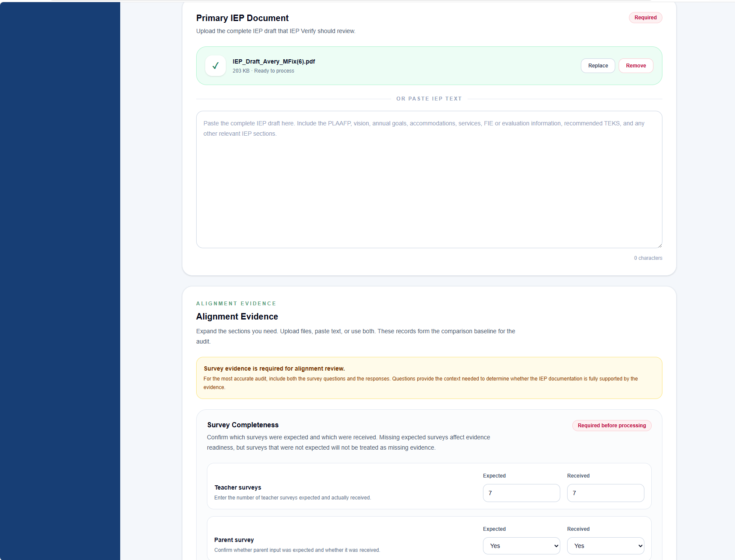Viewport: 735px width, 560px height.
Task: Focus Teacher surveys Received number field
Action: [x=605, y=493]
